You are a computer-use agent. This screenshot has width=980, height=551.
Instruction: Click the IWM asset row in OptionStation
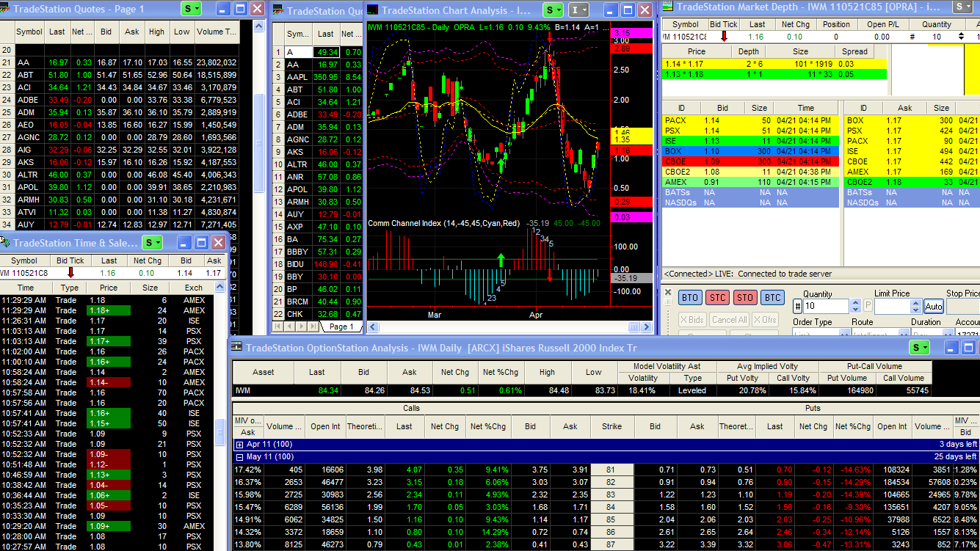(582, 390)
